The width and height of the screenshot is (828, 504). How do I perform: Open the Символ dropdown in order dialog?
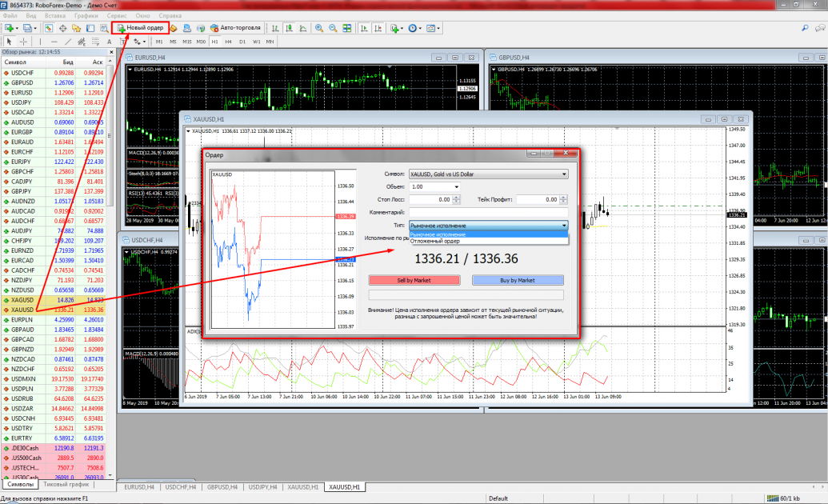tap(487, 174)
